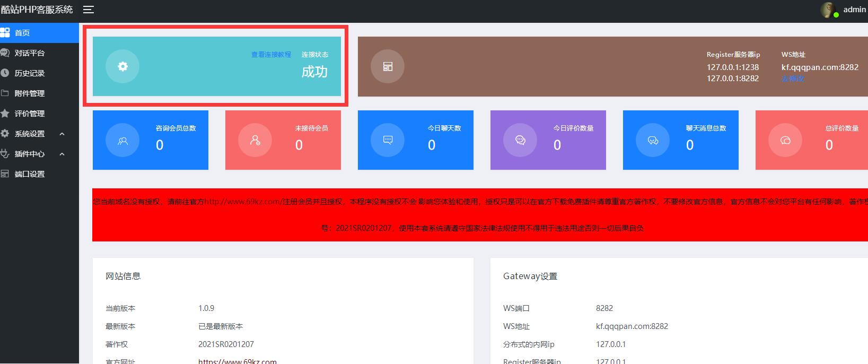Screen dimensions: 868x364
Task: Open the admin user dropdown
Action: [854, 10]
